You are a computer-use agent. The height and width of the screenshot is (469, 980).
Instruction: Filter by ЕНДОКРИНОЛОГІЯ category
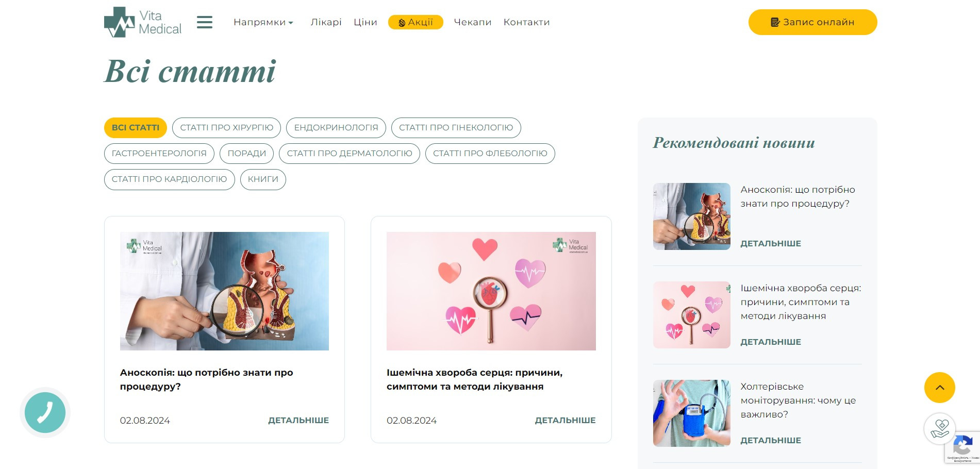pos(336,128)
